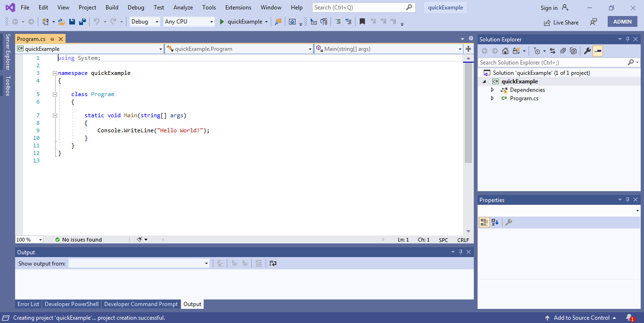Open the Main(string[] args) member dropdown
This screenshot has height=323, width=644.
[x=389, y=48]
